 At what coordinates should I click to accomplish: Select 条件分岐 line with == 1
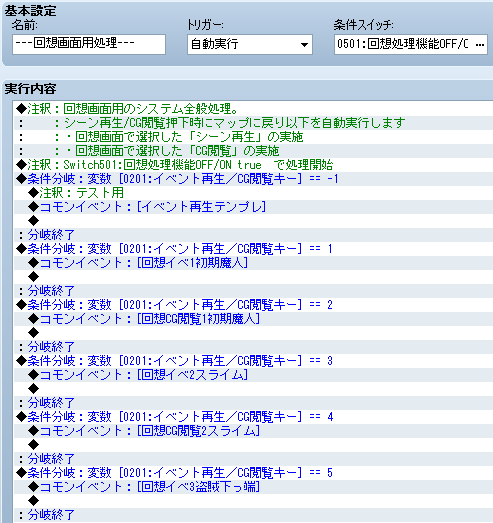click(254, 249)
